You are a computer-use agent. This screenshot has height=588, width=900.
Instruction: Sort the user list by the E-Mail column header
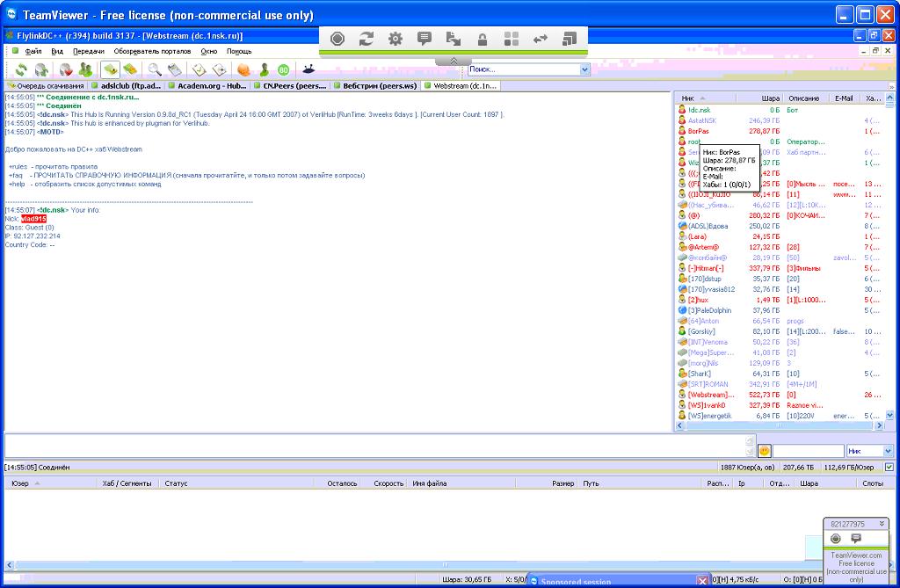[x=845, y=98]
